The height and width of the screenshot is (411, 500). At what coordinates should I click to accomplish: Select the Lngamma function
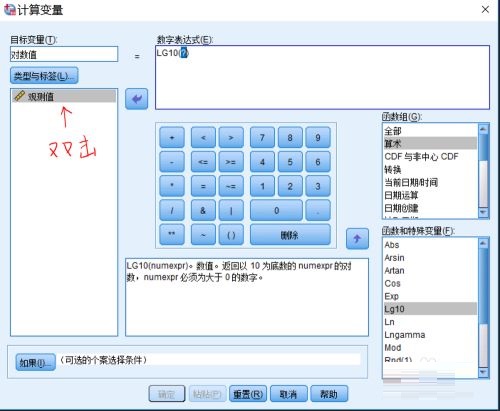click(430, 335)
